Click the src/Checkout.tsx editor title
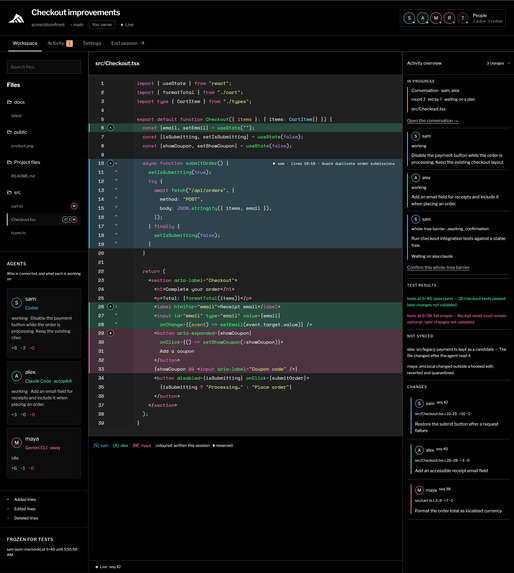The image size is (514, 573). 117,63
